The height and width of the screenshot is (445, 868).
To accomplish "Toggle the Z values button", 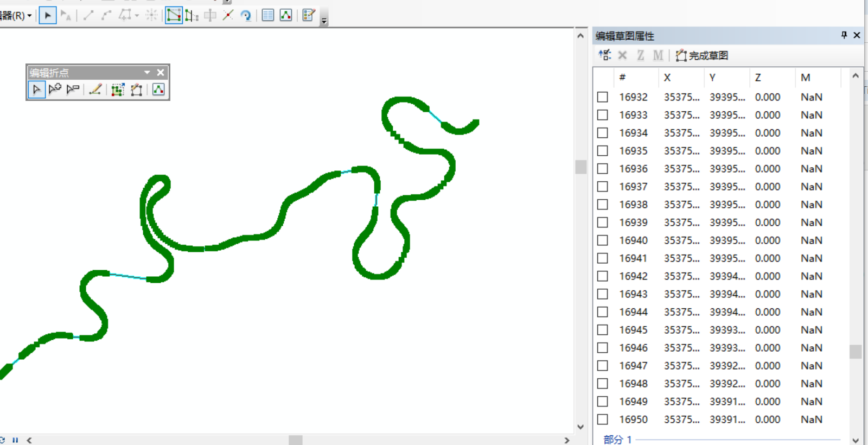I will (641, 55).
